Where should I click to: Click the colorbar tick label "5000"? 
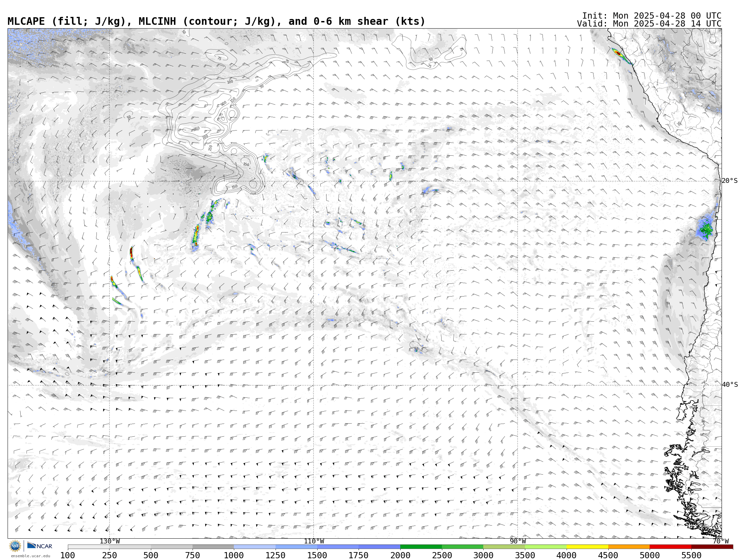(650, 556)
